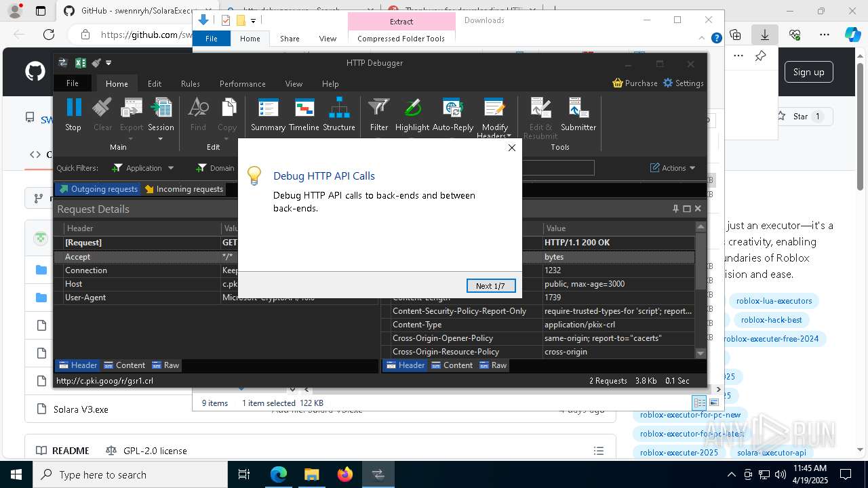Close the Request Details panel
Viewport: 868px width, 488px height.
coord(698,209)
